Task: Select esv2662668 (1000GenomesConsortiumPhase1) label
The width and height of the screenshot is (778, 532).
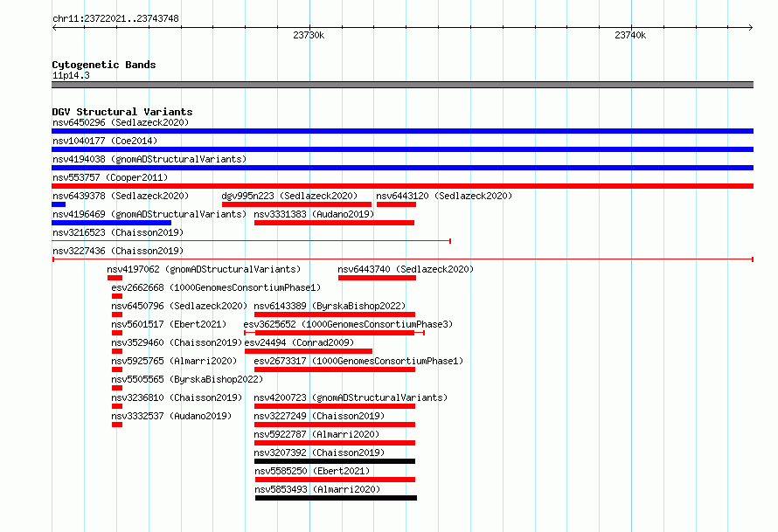Action: tap(216, 287)
